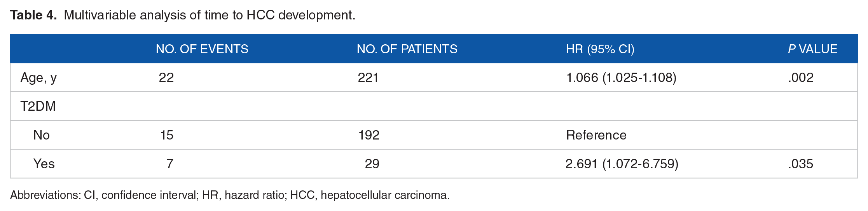Select the NO. OF EVENTS column header
This screenshot has height=211, width=868.
click(x=202, y=49)
